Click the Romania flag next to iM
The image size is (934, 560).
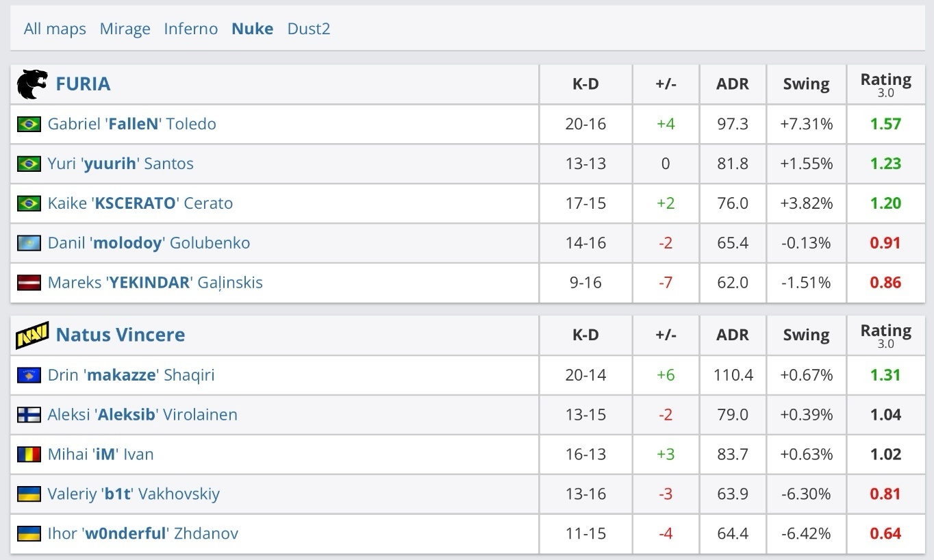click(x=29, y=455)
